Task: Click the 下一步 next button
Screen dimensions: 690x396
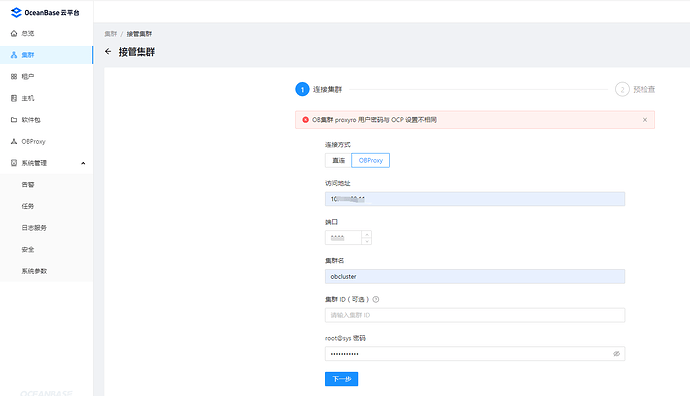Action: [341, 379]
